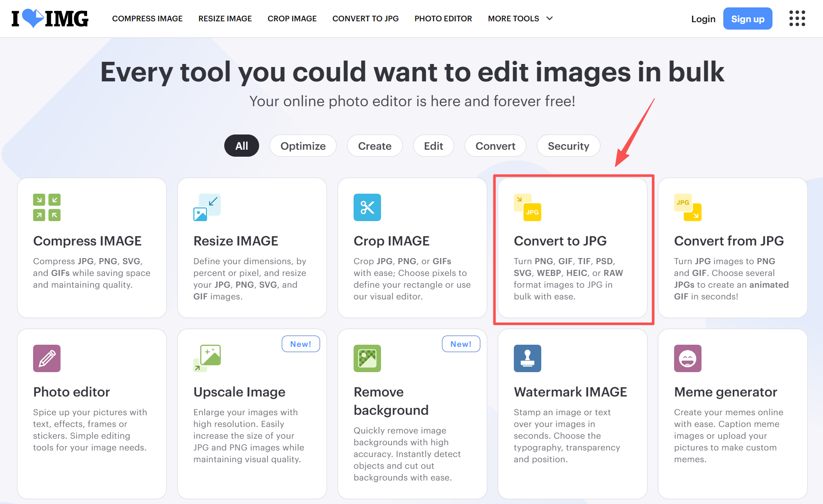Select the Optimize filter tab
Screen dimensions: 823x504
tap(303, 146)
